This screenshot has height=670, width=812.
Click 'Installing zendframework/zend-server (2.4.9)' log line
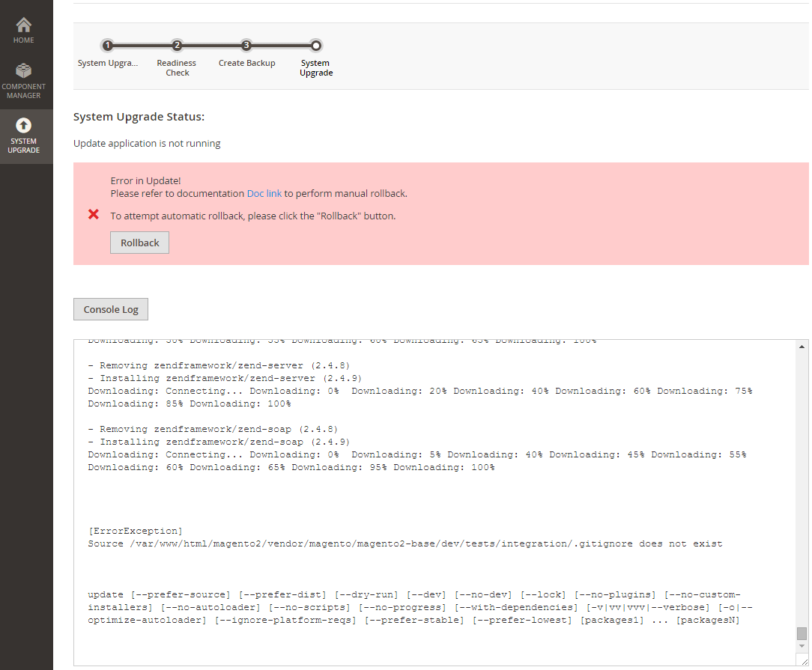(x=225, y=379)
